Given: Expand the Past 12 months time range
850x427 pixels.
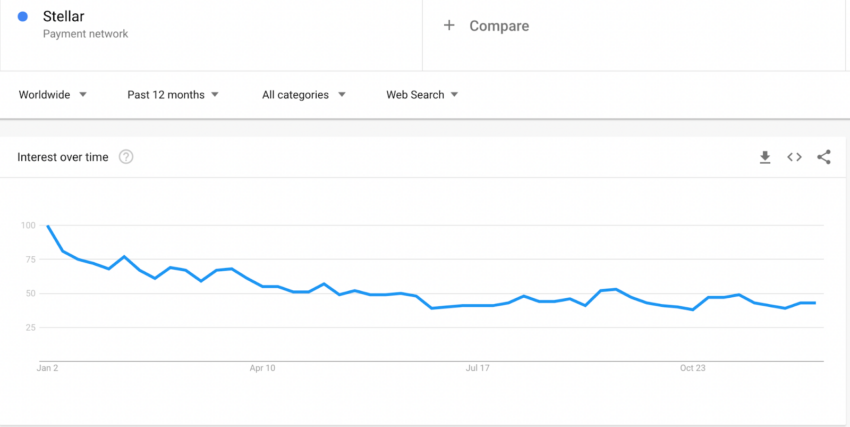Looking at the screenshot, I should coord(173,95).
